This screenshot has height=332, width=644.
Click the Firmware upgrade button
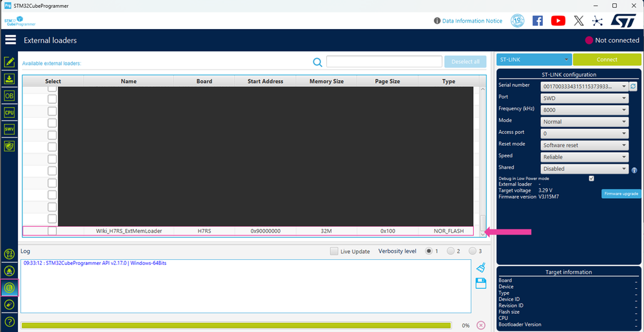tap(621, 193)
